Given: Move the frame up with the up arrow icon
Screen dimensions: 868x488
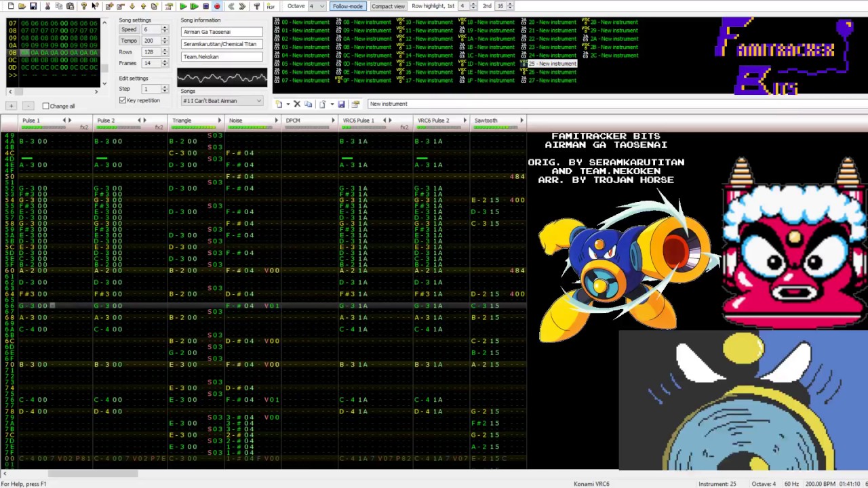Looking at the screenshot, I should pos(143,6).
